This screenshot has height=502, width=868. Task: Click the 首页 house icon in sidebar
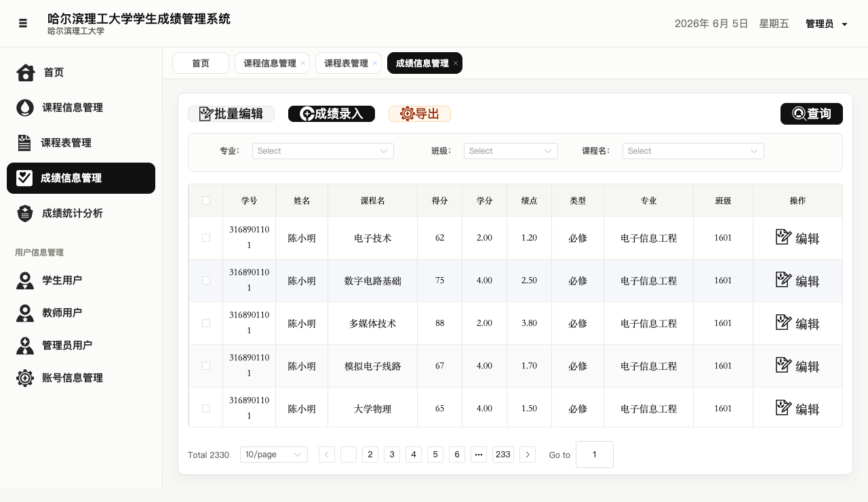[26, 72]
